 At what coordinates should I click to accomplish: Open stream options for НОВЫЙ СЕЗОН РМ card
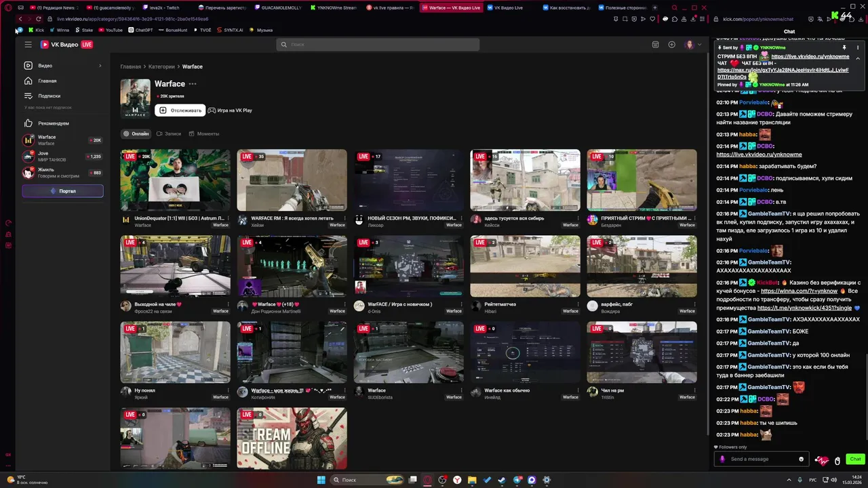click(x=461, y=218)
